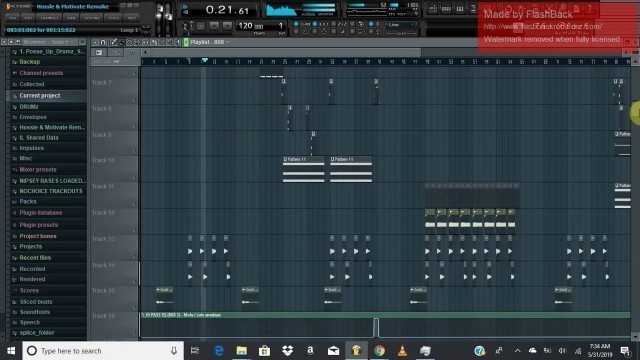Open the Recent files browser entry

(35, 258)
